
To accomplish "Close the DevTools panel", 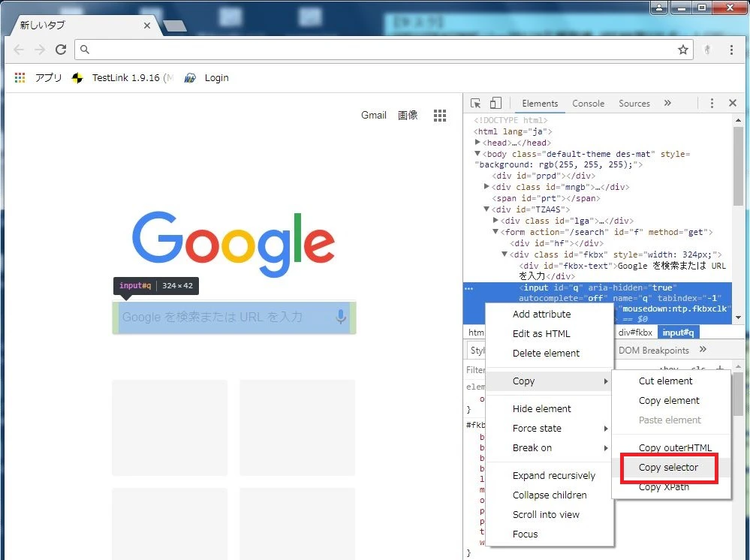I will 732,103.
